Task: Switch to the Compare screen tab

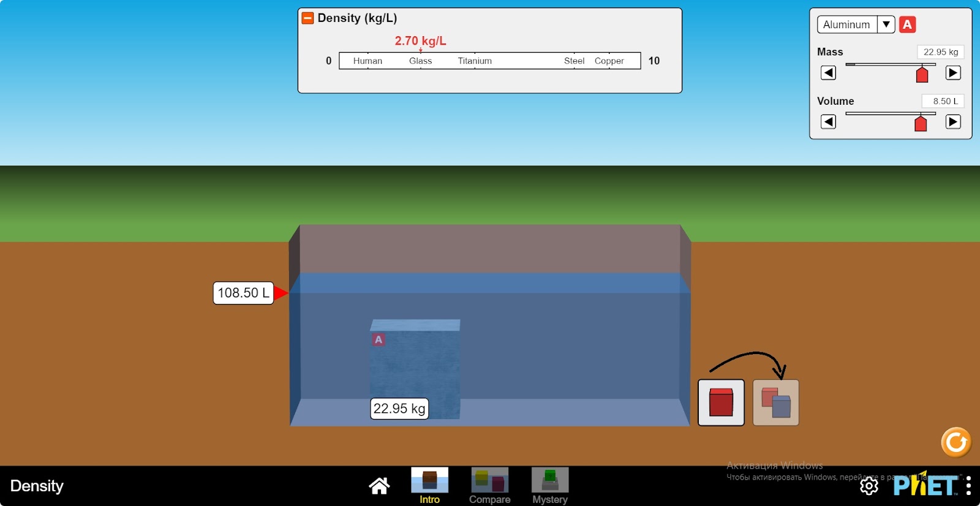Action: (x=489, y=486)
